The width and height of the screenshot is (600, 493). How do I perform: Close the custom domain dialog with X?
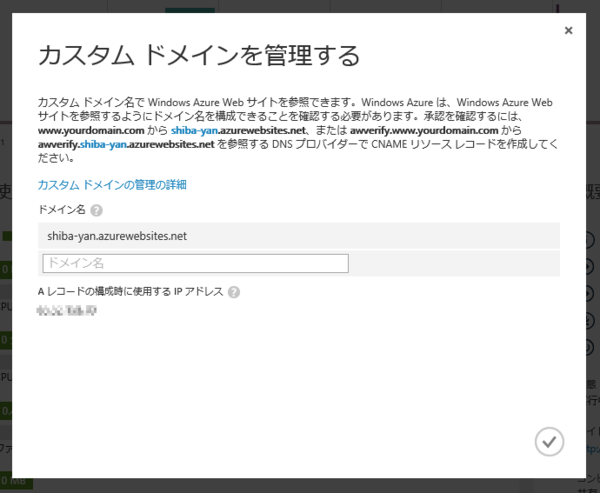pos(568,31)
